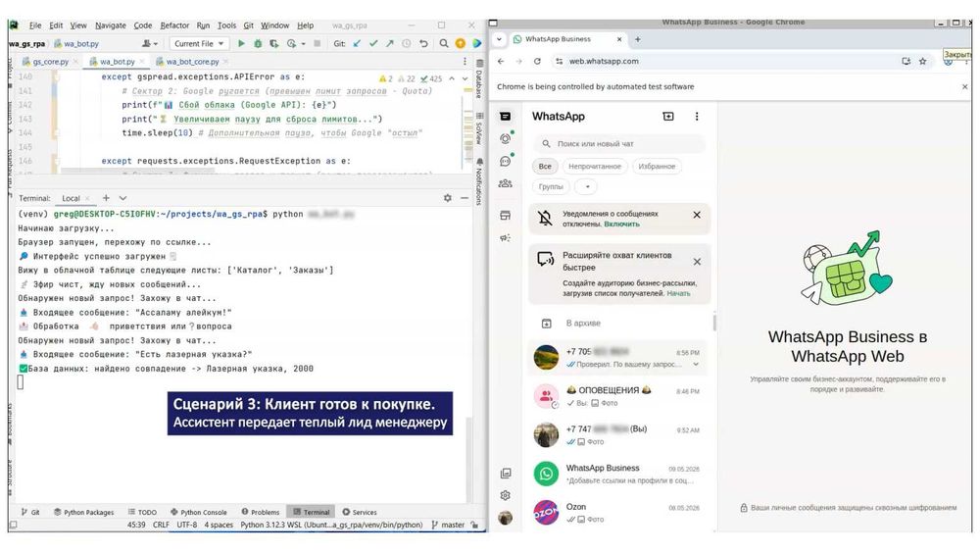Viewport: 980px width, 552px height.
Task: Add a new terminal tab plus icon
Action: [x=106, y=197]
